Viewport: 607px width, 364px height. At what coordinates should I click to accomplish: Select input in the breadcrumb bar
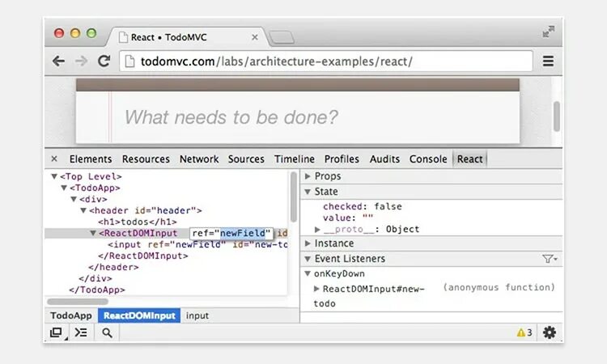pyautogui.click(x=197, y=315)
